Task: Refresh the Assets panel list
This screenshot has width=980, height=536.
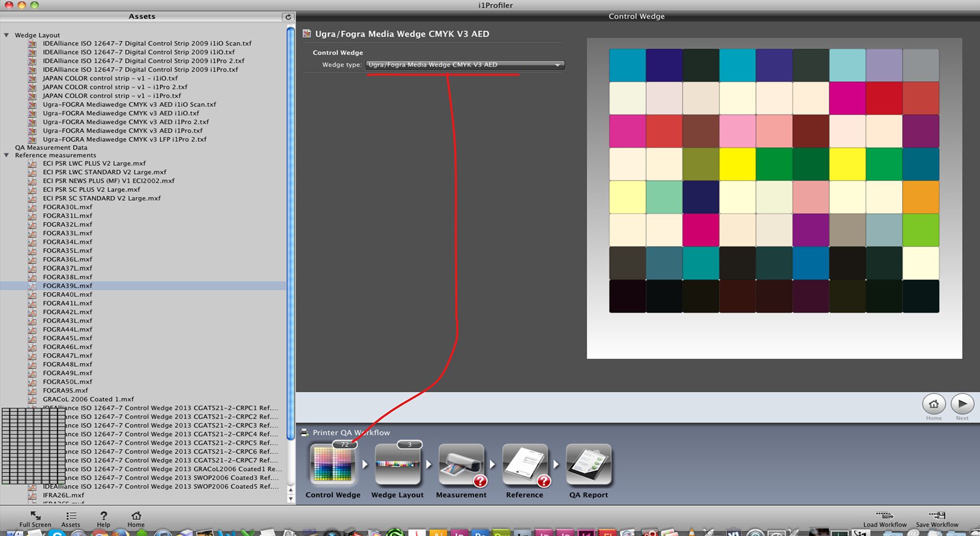Action: click(288, 17)
